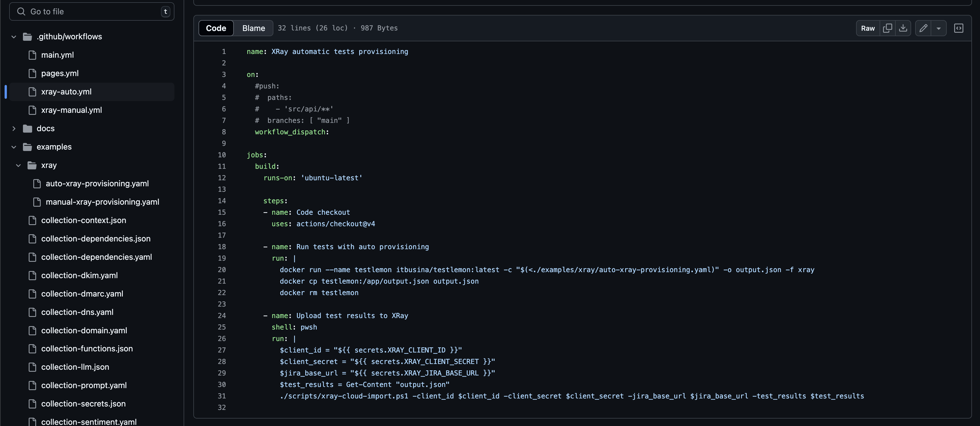The image size is (980, 426).
Task: View the Raw file
Action: 868,28
